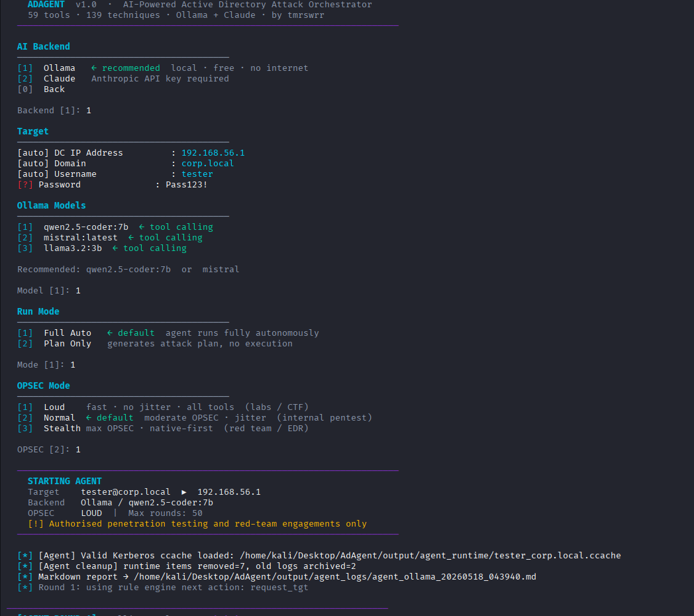Click the 'Recommended: qwen2.5-coder:7b or mistral' line
Viewport: 694px width, 616px height.
128,270
